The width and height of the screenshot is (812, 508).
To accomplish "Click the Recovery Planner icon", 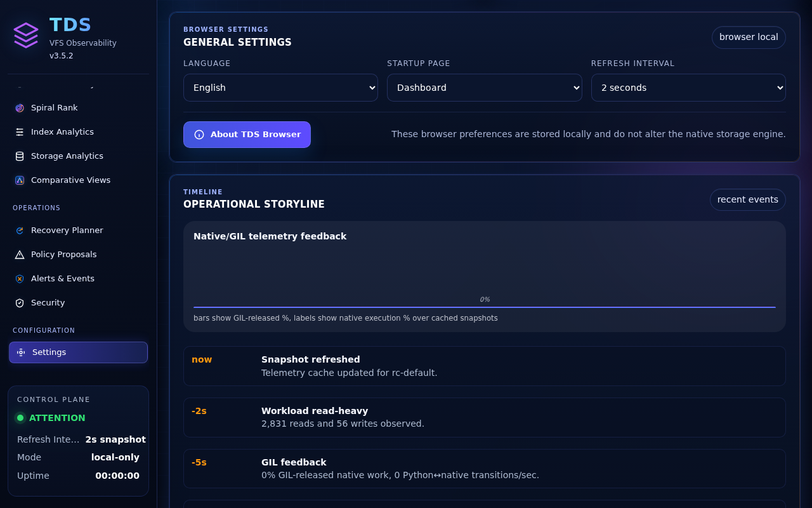I will (x=20, y=231).
